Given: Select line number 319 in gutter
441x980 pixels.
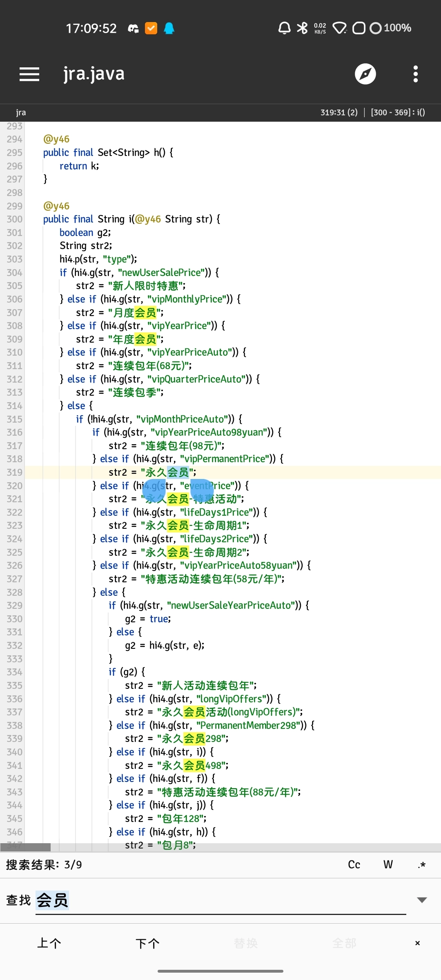Looking at the screenshot, I should pyautogui.click(x=14, y=472).
